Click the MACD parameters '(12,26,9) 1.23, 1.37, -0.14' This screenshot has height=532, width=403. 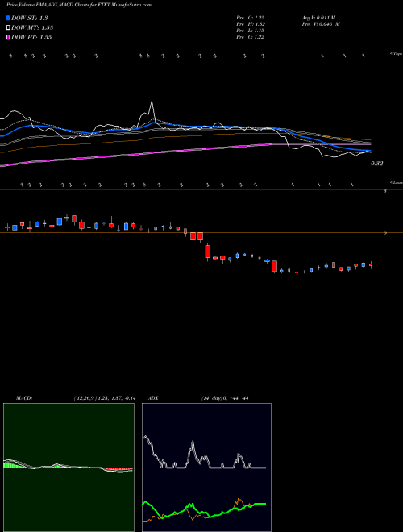[105, 398]
